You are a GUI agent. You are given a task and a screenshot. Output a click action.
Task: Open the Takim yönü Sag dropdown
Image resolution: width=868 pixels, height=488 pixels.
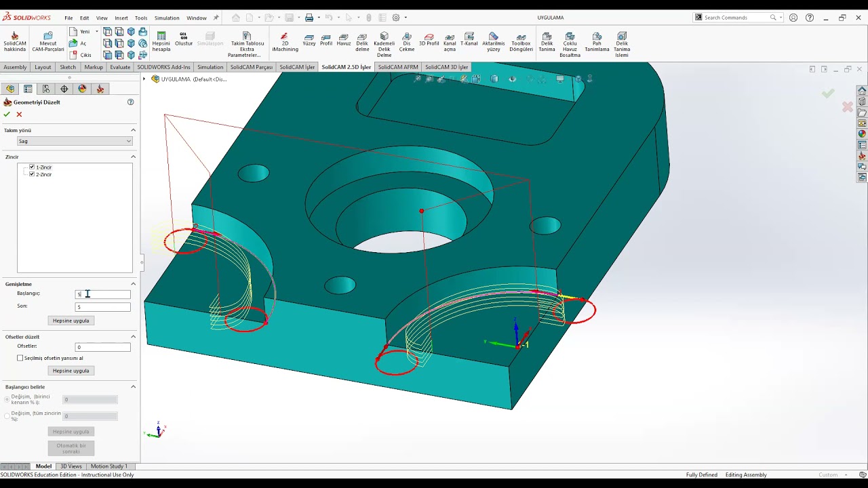tap(75, 141)
